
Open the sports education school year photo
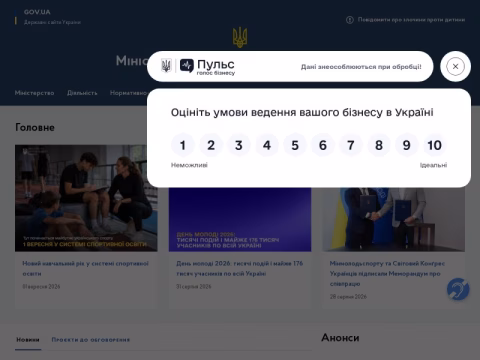coord(86,198)
